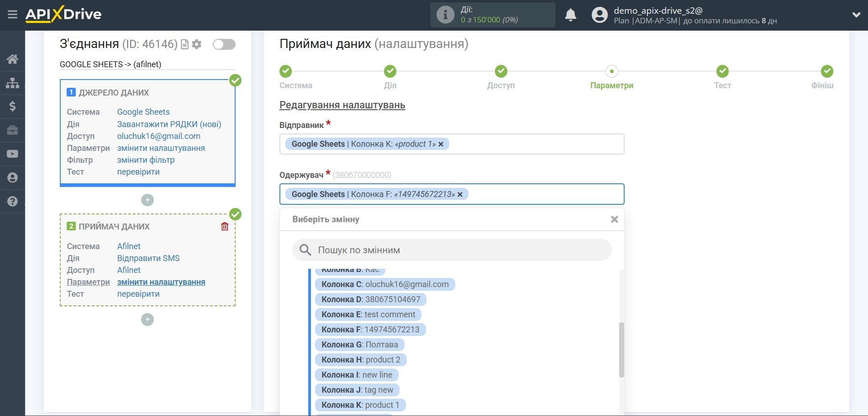Expand the user account dropdown arrow
868x416 pixels.
pyautogui.click(x=856, y=15)
